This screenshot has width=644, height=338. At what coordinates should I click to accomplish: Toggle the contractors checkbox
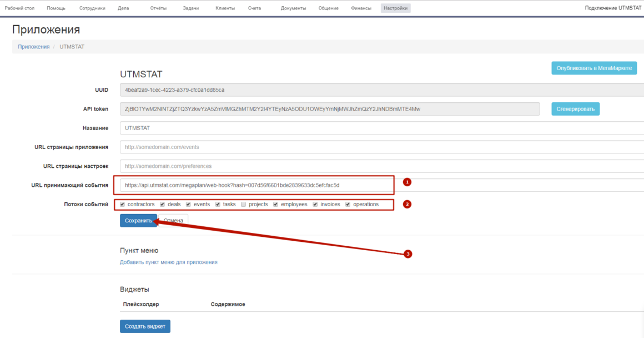coord(122,204)
